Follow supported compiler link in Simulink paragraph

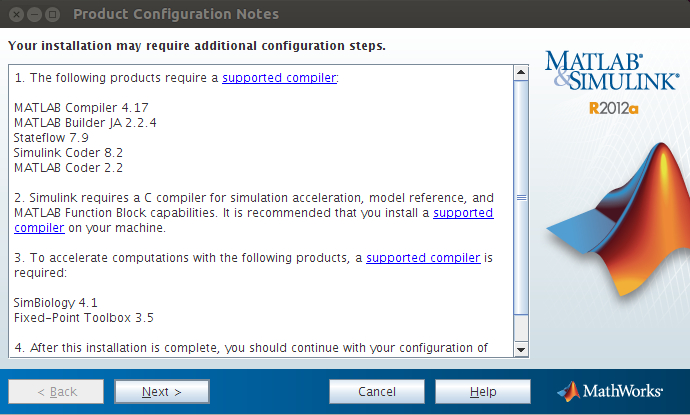[x=463, y=213]
